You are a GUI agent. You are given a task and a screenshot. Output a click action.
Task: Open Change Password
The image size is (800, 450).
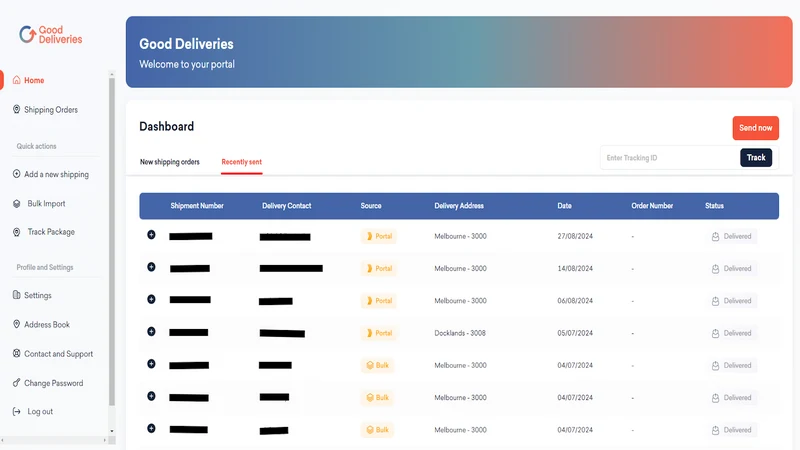54,383
